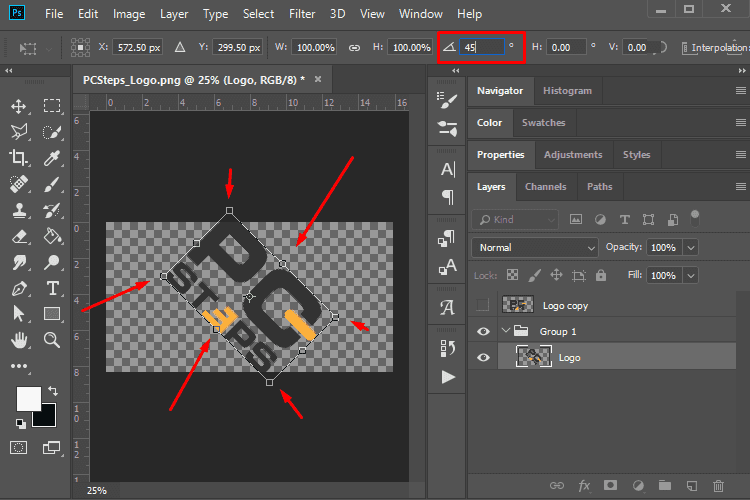This screenshot has height=500, width=750.
Task: Select the Dodge tool
Action: 52,262
